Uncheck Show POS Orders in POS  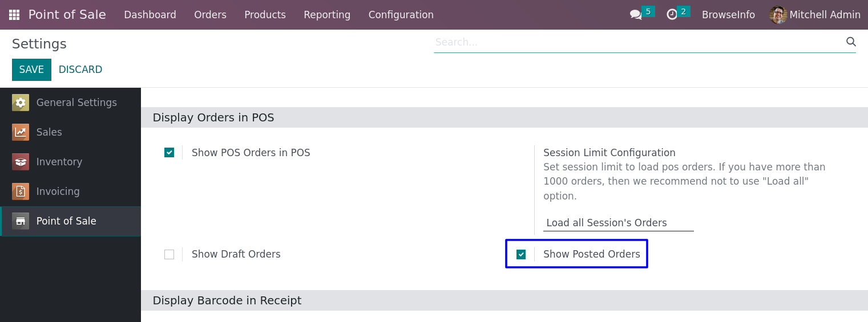[169, 153]
